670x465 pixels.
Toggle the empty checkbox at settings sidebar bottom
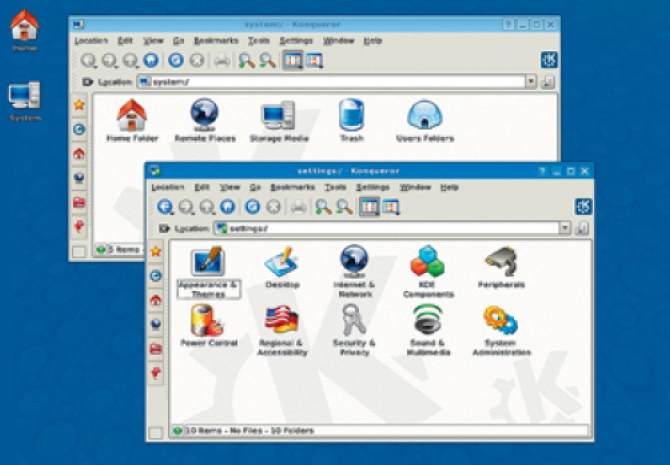[155, 432]
